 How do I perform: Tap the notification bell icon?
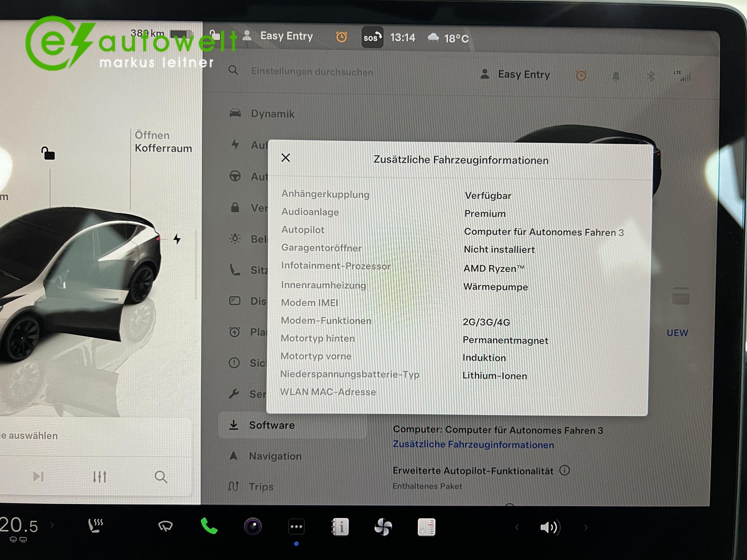pyautogui.click(x=615, y=76)
